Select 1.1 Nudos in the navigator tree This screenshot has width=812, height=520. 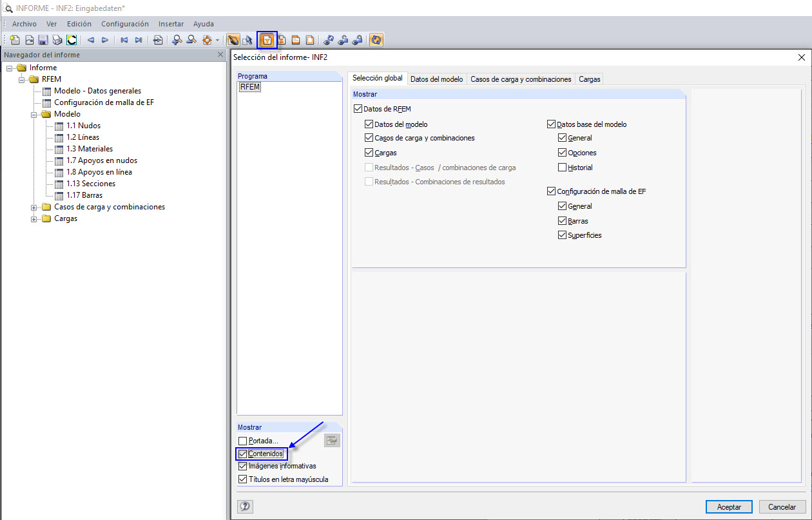[x=83, y=126]
